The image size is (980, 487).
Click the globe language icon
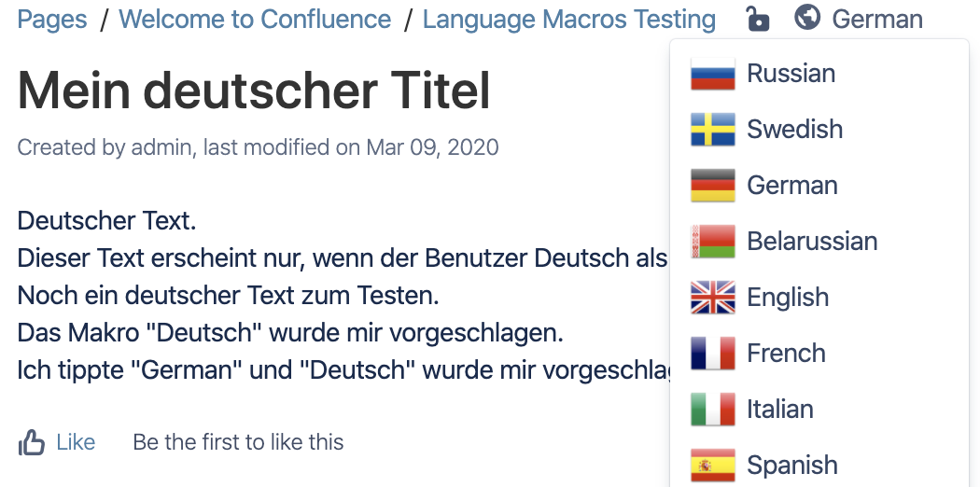pyautogui.click(x=807, y=18)
